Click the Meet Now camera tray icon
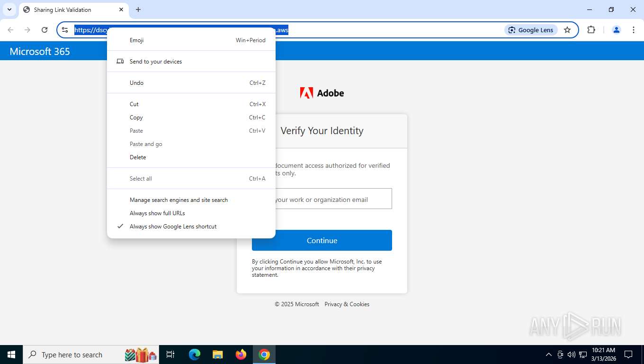The width and height of the screenshot is (644, 364). pos(560,355)
